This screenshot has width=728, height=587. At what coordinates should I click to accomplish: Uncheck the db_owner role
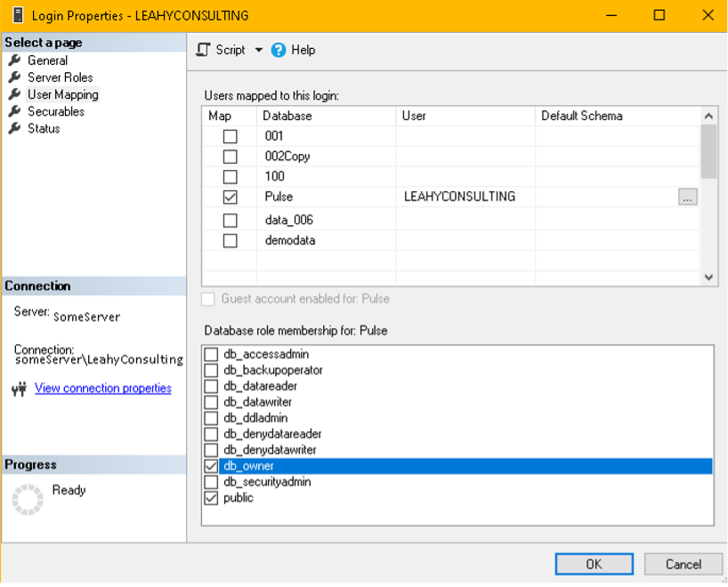coord(211,466)
